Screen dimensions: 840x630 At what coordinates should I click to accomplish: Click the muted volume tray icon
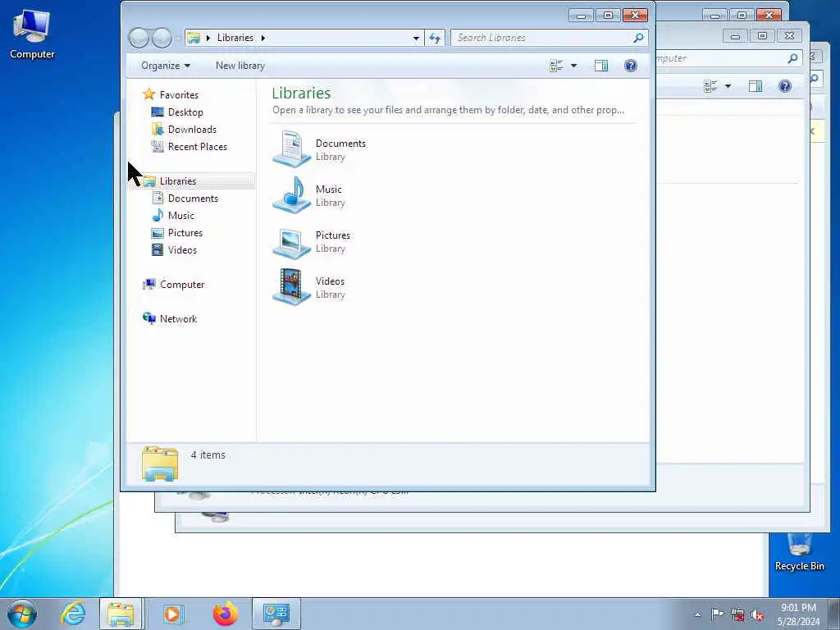point(756,614)
